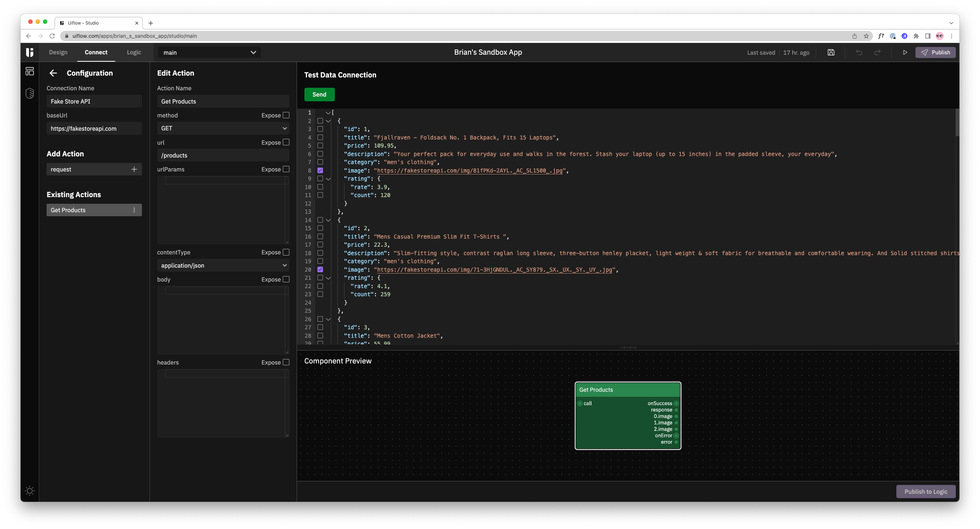Run the app preview play icon
This screenshot has height=529, width=980.
click(905, 52)
